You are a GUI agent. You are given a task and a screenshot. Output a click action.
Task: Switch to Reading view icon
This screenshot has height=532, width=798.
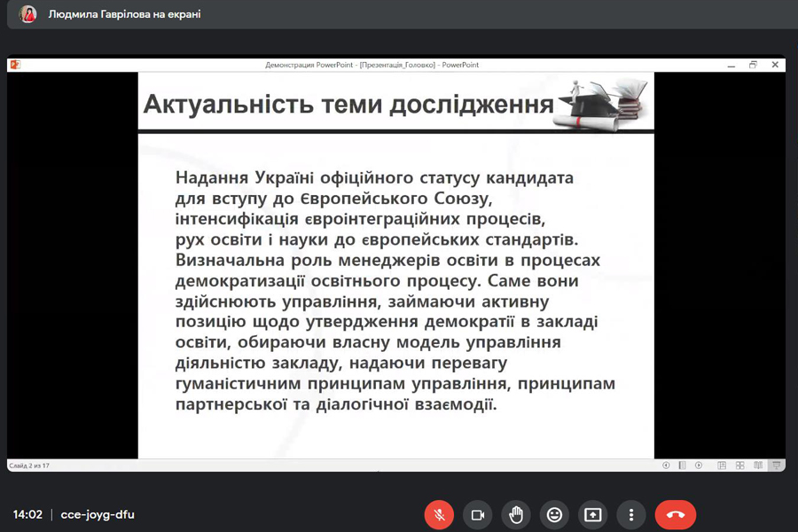[x=758, y=465]
